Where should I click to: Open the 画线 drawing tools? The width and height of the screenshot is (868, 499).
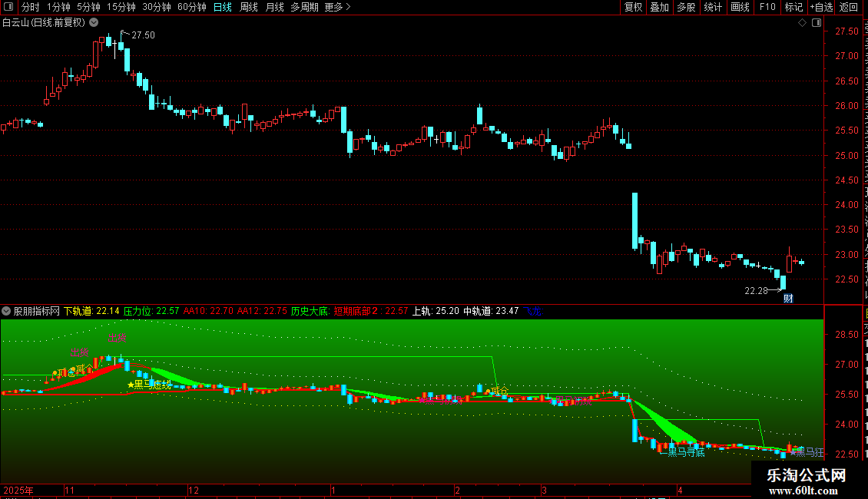pyautogui.click(x=740, y=7)
